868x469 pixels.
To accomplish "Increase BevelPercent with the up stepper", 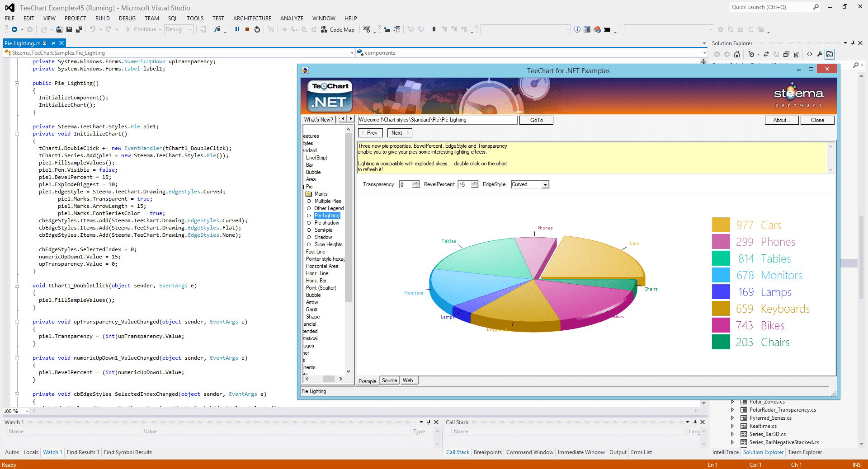I will click(x=474, y=183).
